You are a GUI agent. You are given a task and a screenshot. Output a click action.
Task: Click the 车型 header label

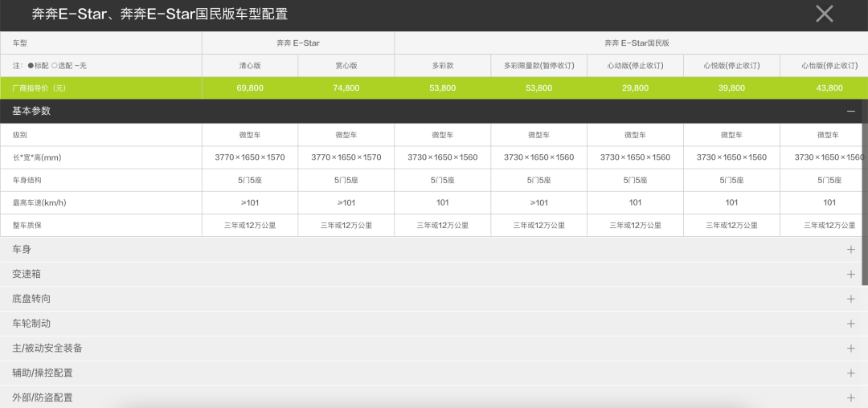click(x=19, y=43)
